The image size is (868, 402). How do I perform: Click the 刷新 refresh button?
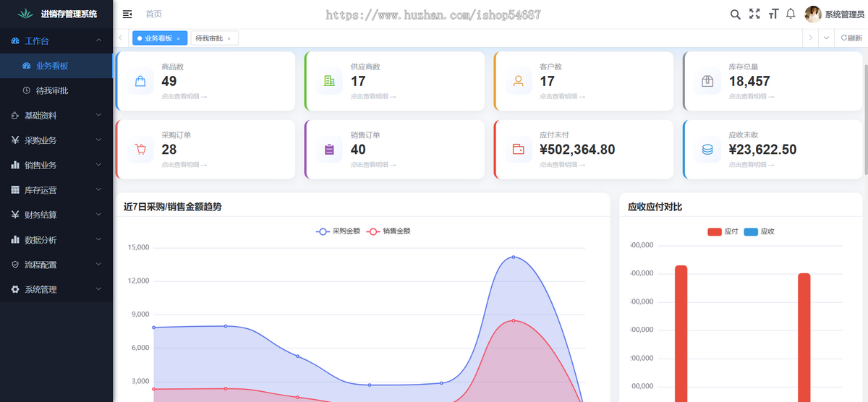[x=851, y=38]
